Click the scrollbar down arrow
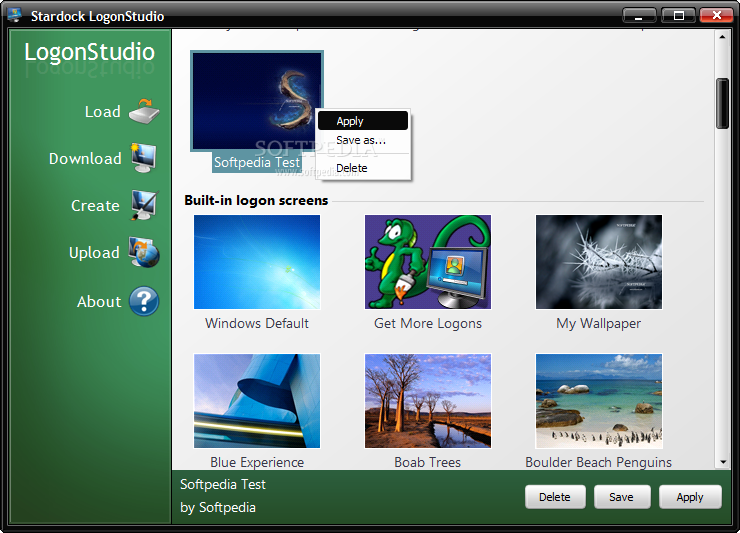Screen dimensions: 740x533 tap(722, 462)
